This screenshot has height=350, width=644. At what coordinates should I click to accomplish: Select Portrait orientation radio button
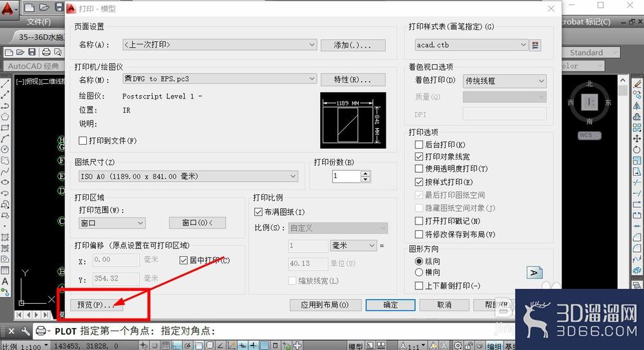pos(419,261)
